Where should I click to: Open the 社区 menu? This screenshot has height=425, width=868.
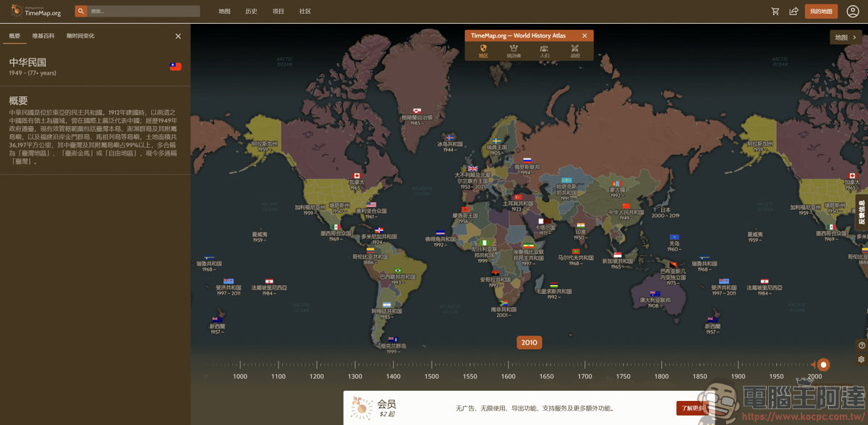click(x=305, y=12)
